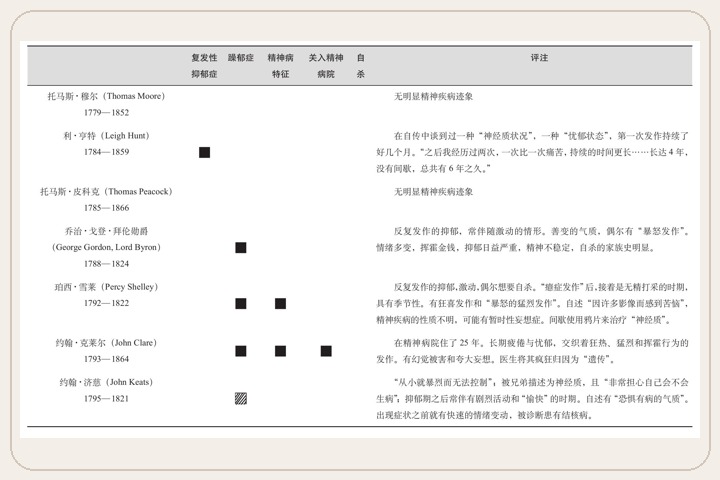Viewport: 720px width, 480px height.
Task: Click Shelley's comment line starting 反复发作的抑郁,激动
Action: (541, 287)
